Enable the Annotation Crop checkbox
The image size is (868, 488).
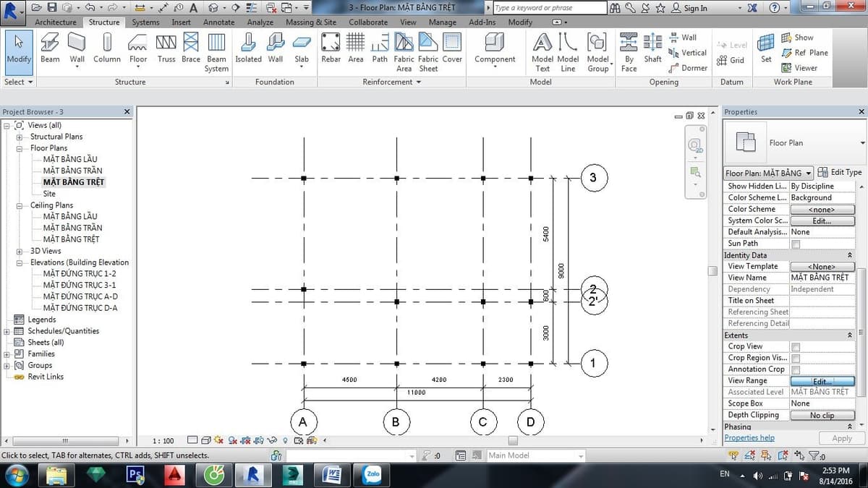click(x=796, y=369)
